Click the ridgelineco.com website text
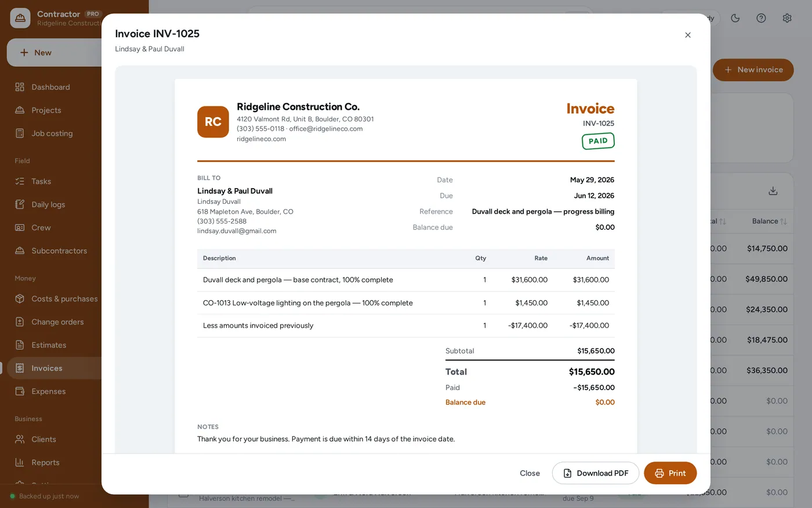Viewport: 812px width, 508px height. (x=261, y=139)
